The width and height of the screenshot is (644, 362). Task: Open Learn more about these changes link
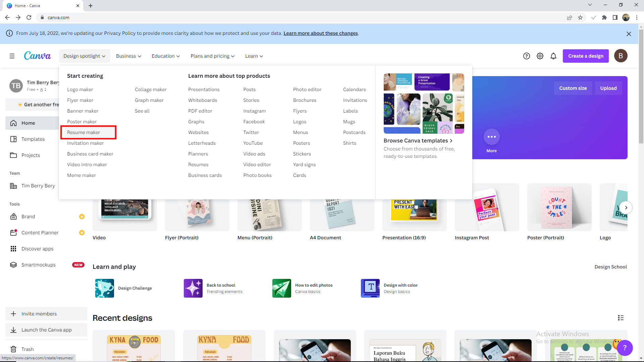click(321, 33)
